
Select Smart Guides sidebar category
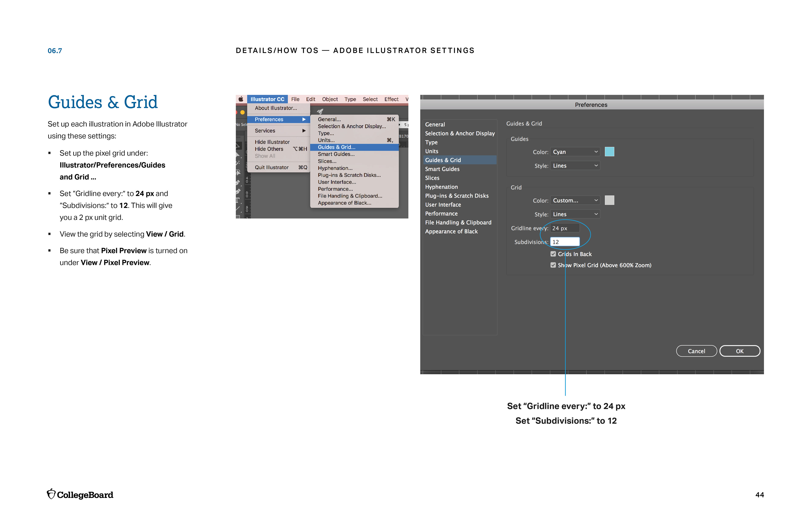[x=460, y=169]
